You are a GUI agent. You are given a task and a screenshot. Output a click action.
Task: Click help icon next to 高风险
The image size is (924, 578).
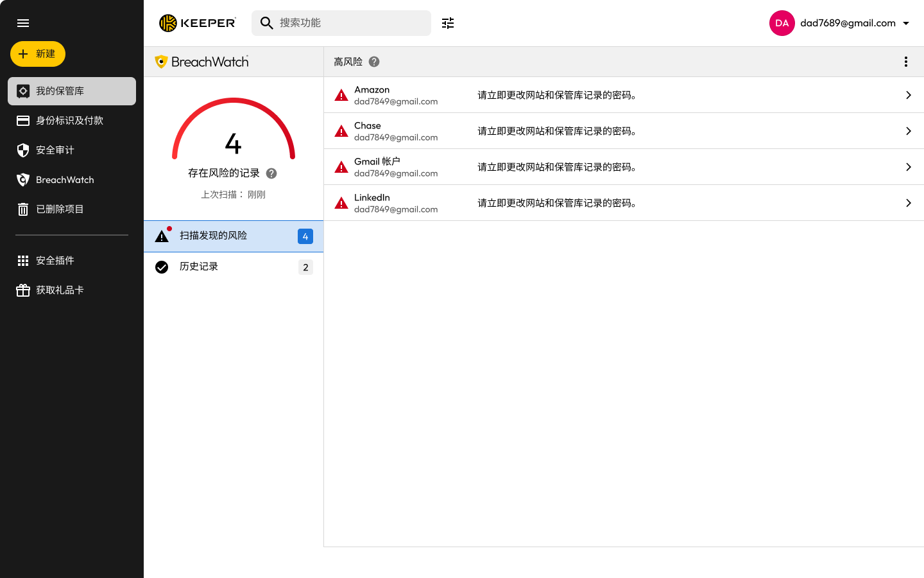374,62
